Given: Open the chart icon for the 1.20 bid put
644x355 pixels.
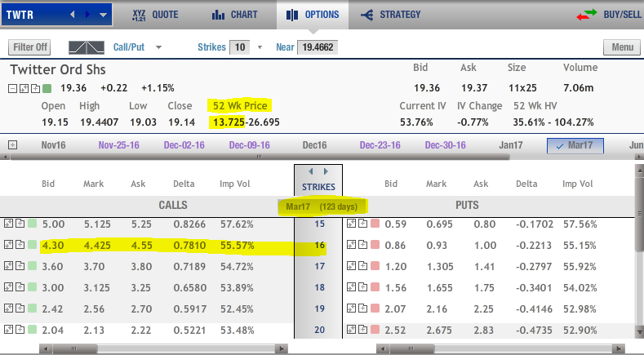Looking at the screenshot, I should click(351, 265).
